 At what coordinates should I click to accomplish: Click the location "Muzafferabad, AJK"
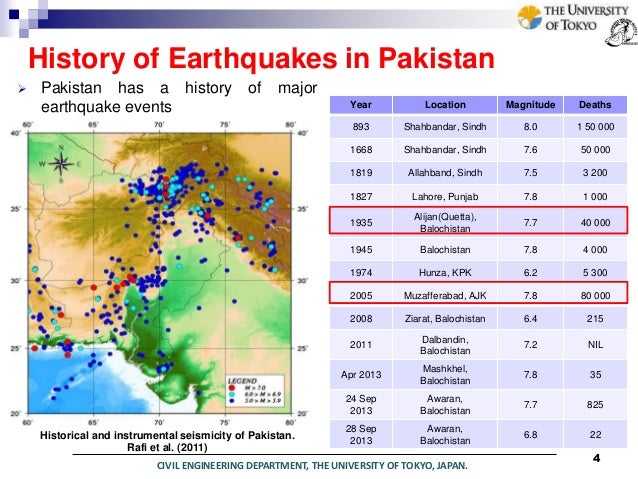coord(445,295)
